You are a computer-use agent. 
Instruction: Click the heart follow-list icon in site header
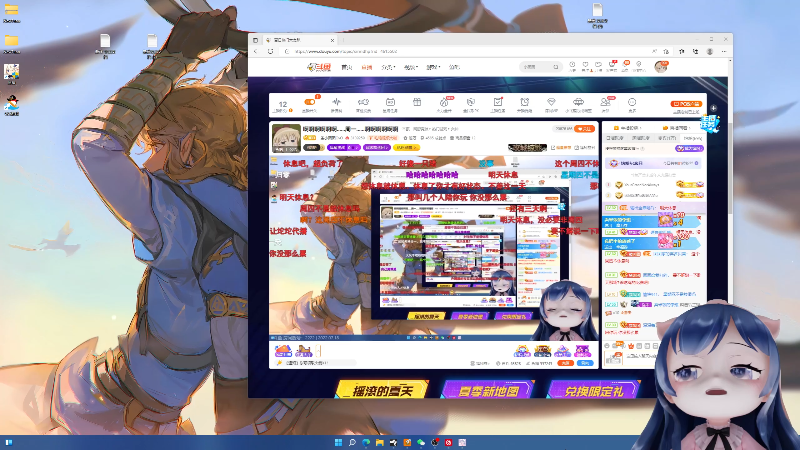pos(585,65)
